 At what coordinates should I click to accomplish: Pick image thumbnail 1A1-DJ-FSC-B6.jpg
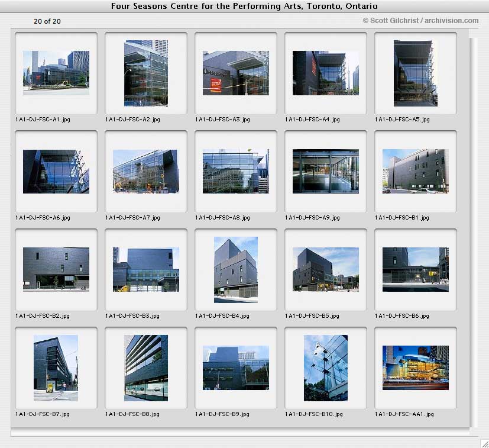pyautogui.click(x=416, y=269)
